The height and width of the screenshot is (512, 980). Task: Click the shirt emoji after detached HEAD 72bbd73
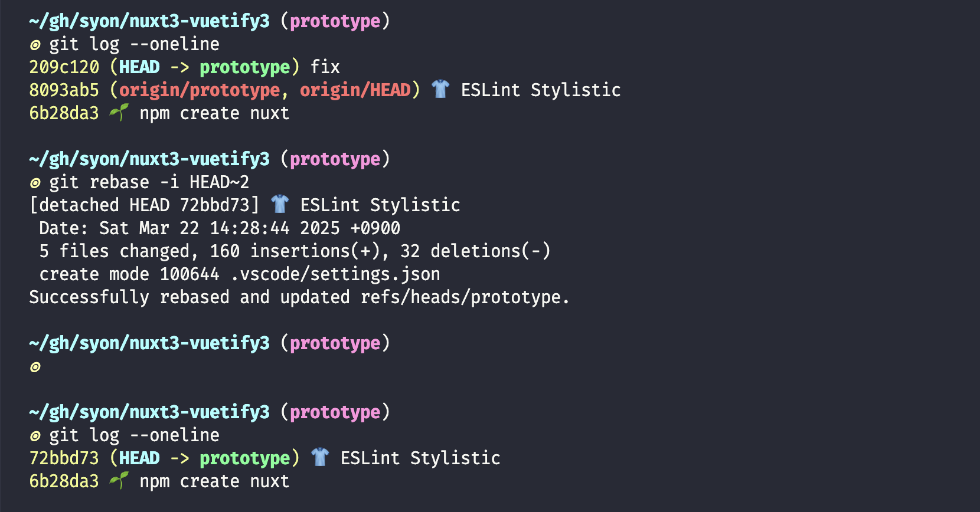click(280, 205)
